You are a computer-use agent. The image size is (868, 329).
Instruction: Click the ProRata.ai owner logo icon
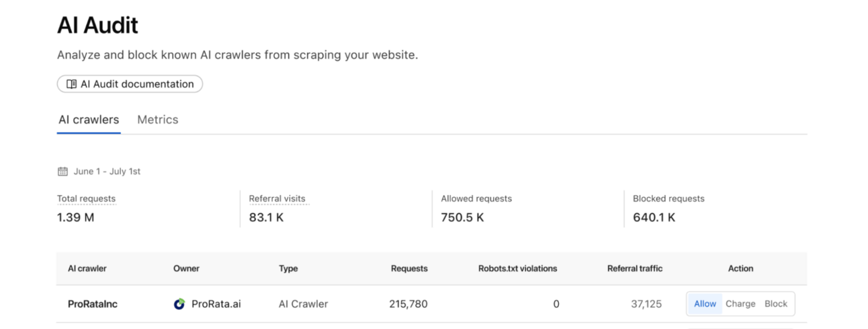coord(179,304)
